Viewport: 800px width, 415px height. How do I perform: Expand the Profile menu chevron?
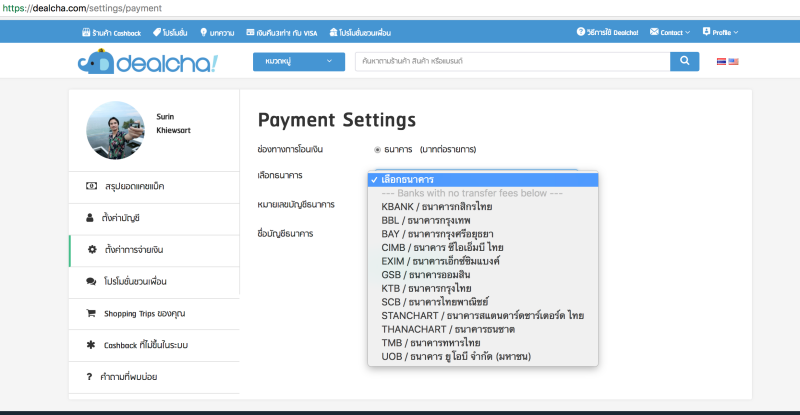736,32
